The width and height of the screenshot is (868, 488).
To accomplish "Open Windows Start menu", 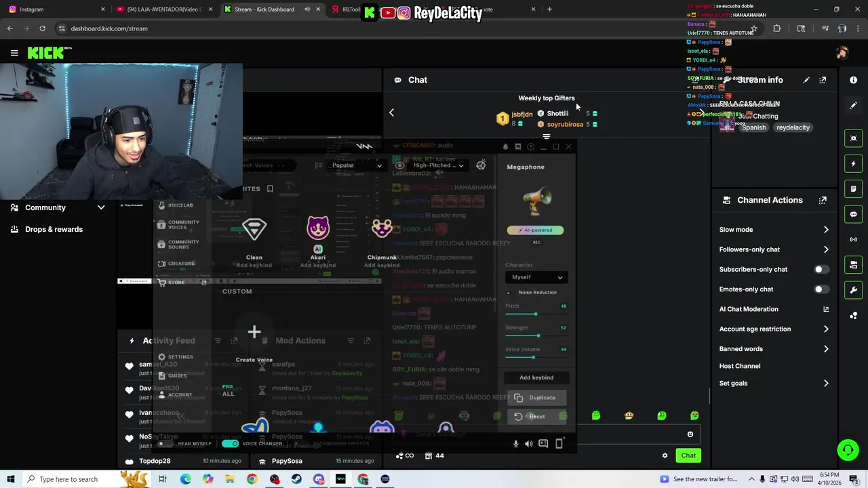I will tap(10, 479).
